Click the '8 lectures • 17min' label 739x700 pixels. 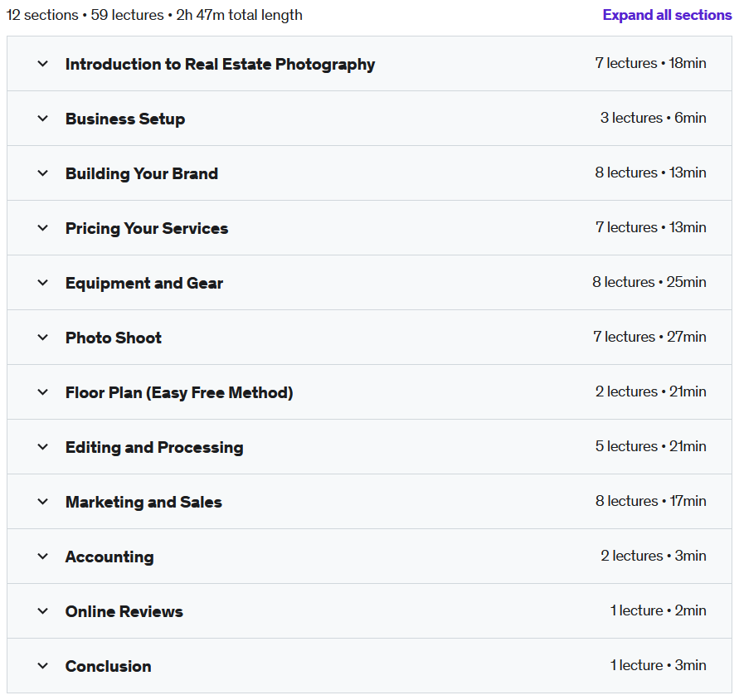650,501
